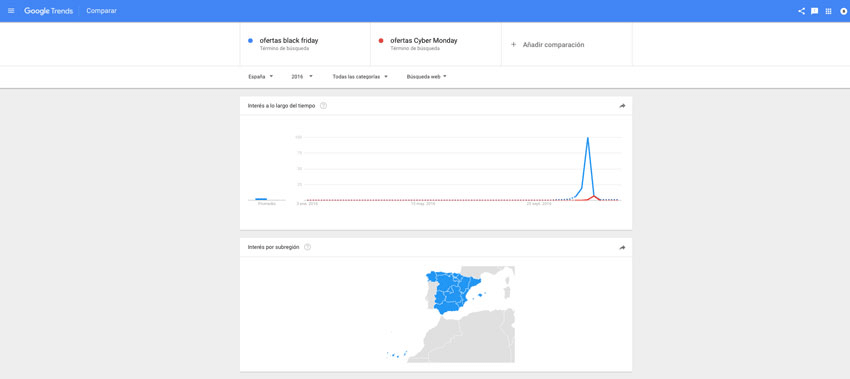This screenshot has height=379, width=850.
Task: Expand Todas las categorías dropdown
Action: pos(360,76)
